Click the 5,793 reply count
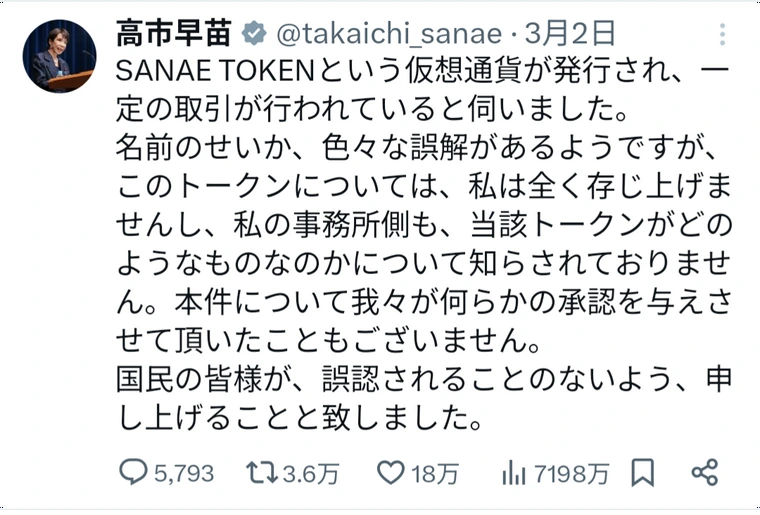The width and height of the screenshot is (760, 515). click(184, 473)
